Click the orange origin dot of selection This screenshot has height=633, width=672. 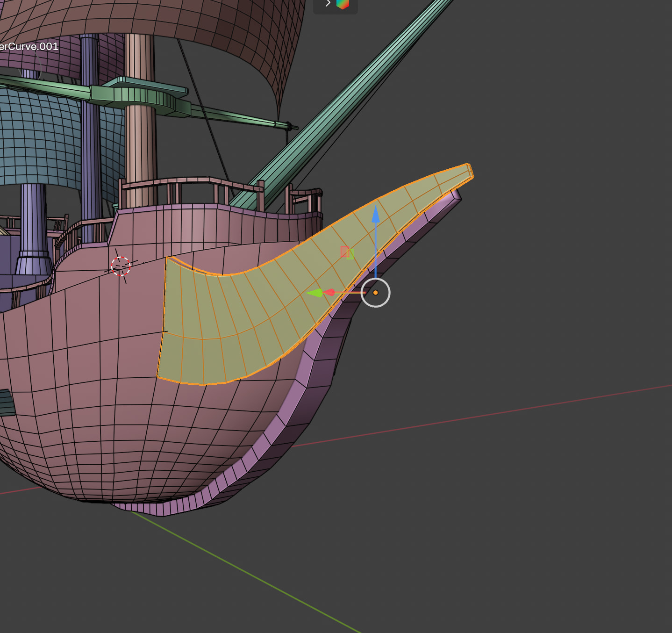pyautogui.click(x=375, y=293)
